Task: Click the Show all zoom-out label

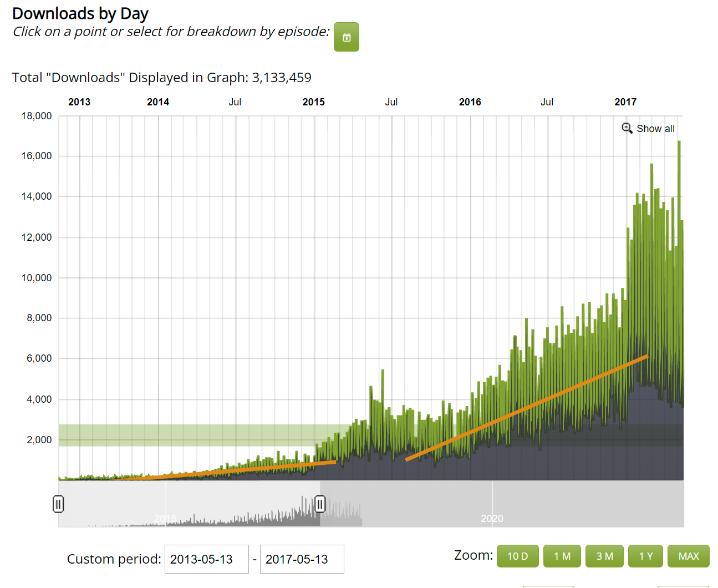Action: tap(655, 129)
